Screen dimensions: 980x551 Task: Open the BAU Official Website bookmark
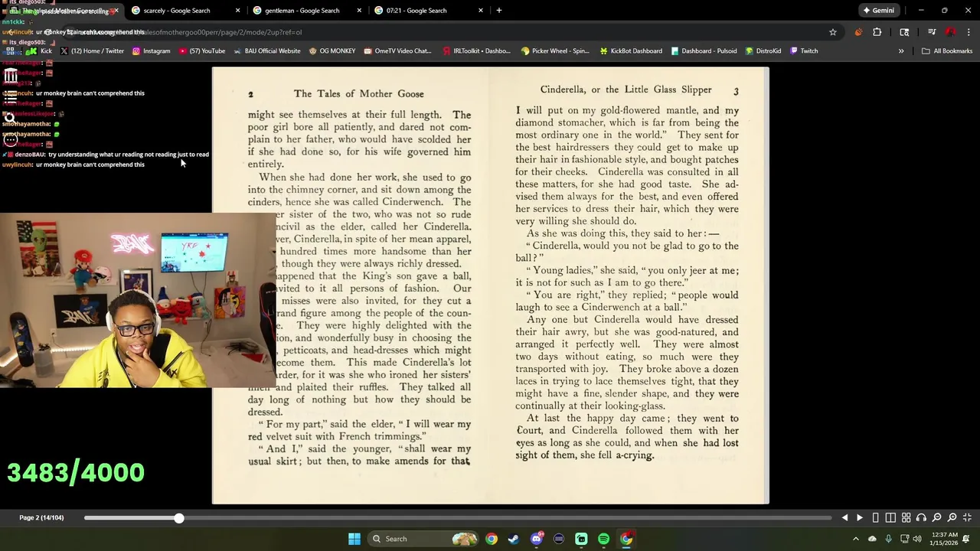click(266, 51)
